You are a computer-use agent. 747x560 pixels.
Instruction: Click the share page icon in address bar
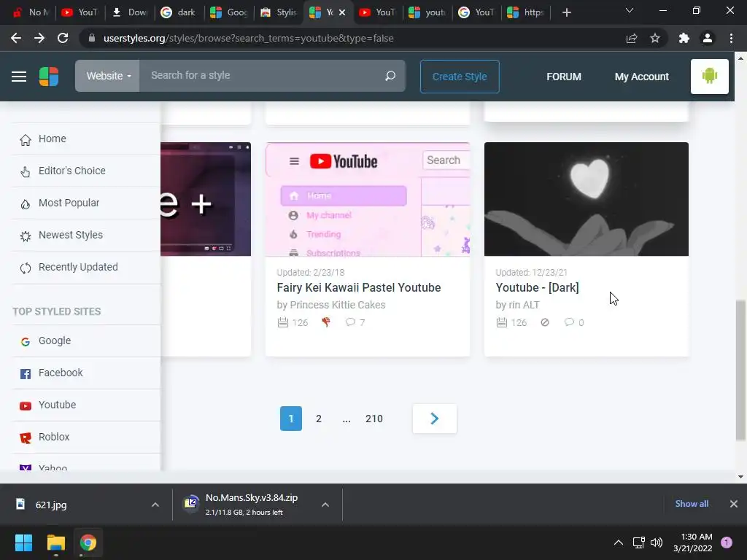pos(632,38)
